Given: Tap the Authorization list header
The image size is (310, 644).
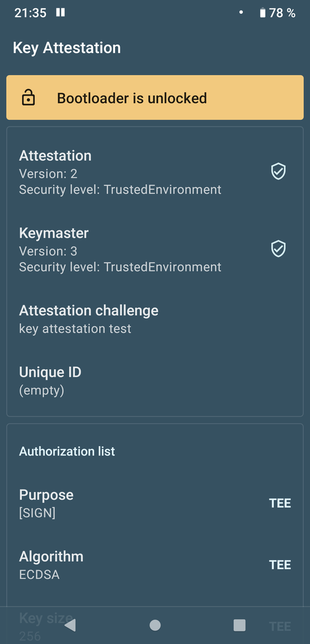Looking at the screenshot, I should (67, 451).
